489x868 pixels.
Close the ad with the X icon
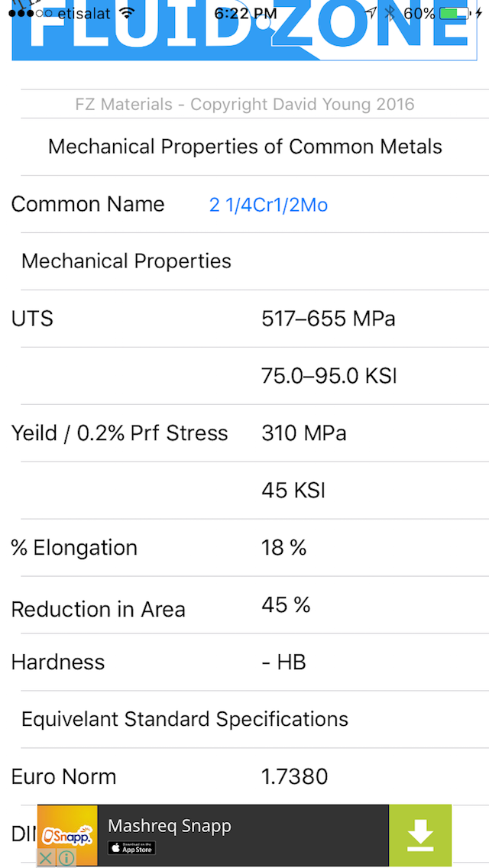coord(47,857)
